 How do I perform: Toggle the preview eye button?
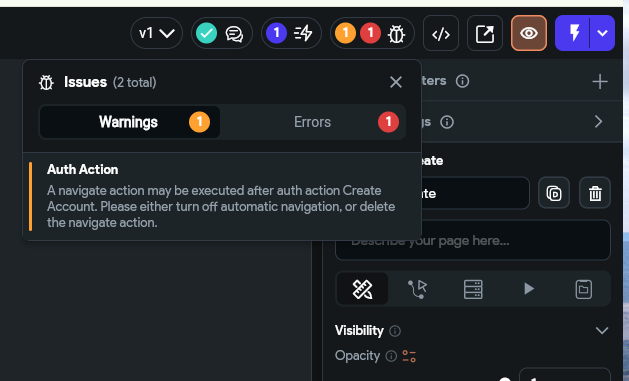tap(529, 33)
